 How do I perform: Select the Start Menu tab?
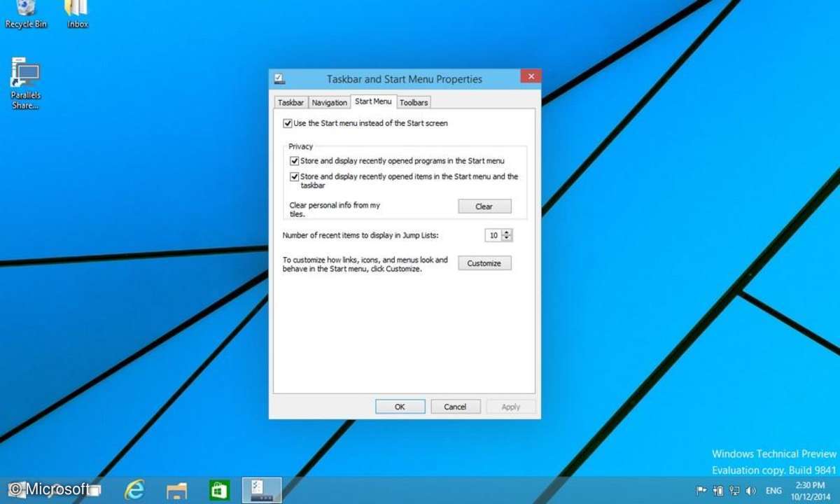[373, 101]
